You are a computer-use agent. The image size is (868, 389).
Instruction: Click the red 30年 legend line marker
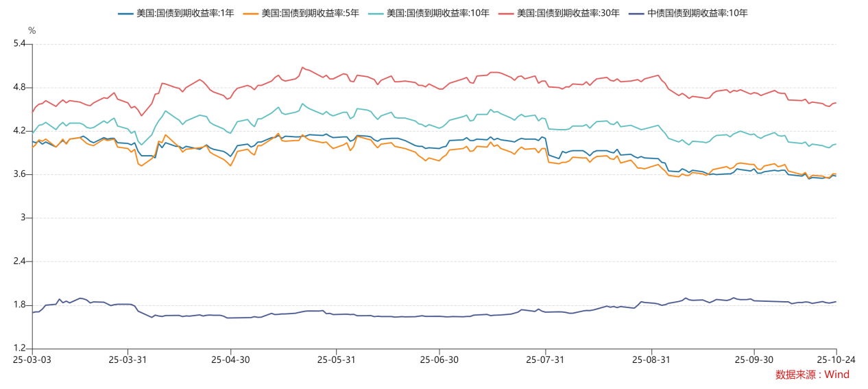point(506,13)
